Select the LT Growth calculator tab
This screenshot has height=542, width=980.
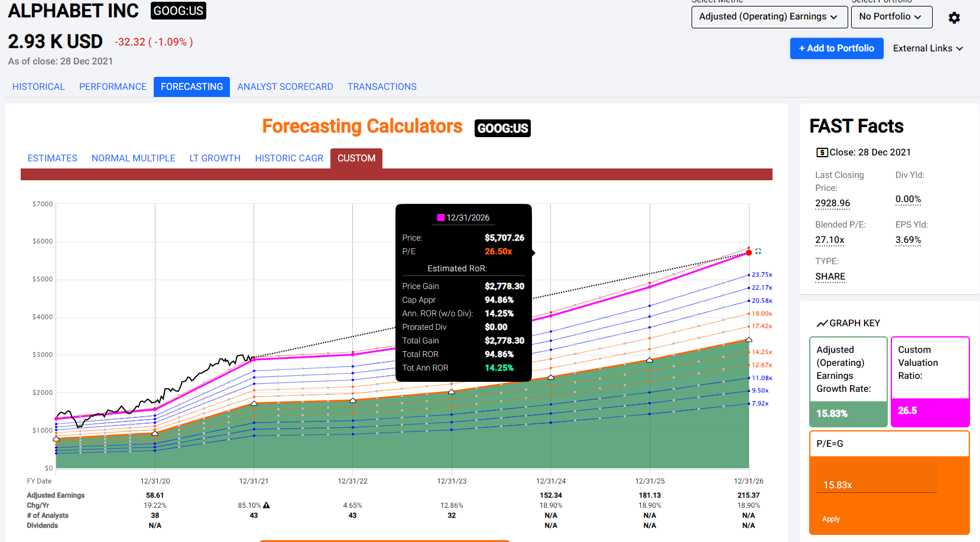click(x=215, y=158)
